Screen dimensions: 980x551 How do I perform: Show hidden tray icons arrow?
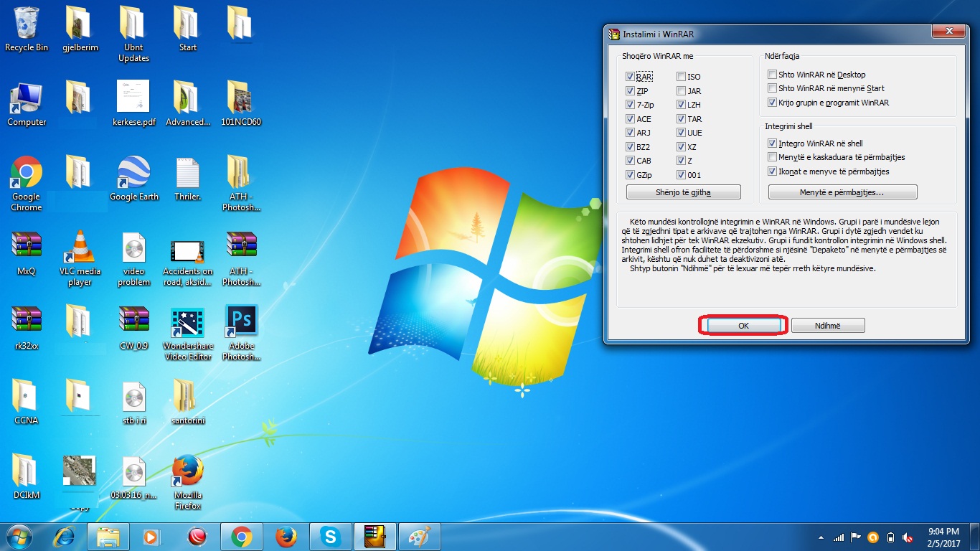(x=821, y=537)
